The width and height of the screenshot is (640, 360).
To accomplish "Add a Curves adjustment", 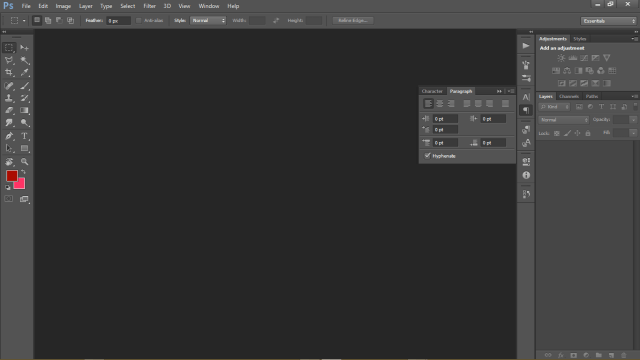I will 584,58.
